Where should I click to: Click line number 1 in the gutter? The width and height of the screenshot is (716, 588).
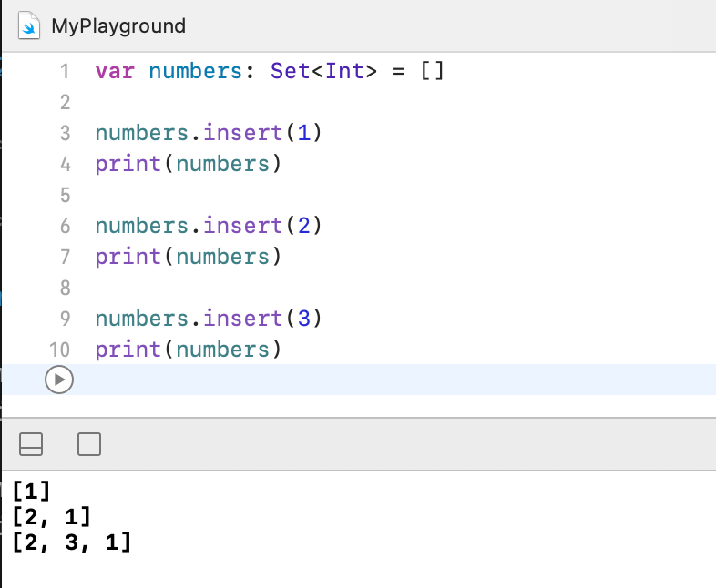(x=64, y=71)
